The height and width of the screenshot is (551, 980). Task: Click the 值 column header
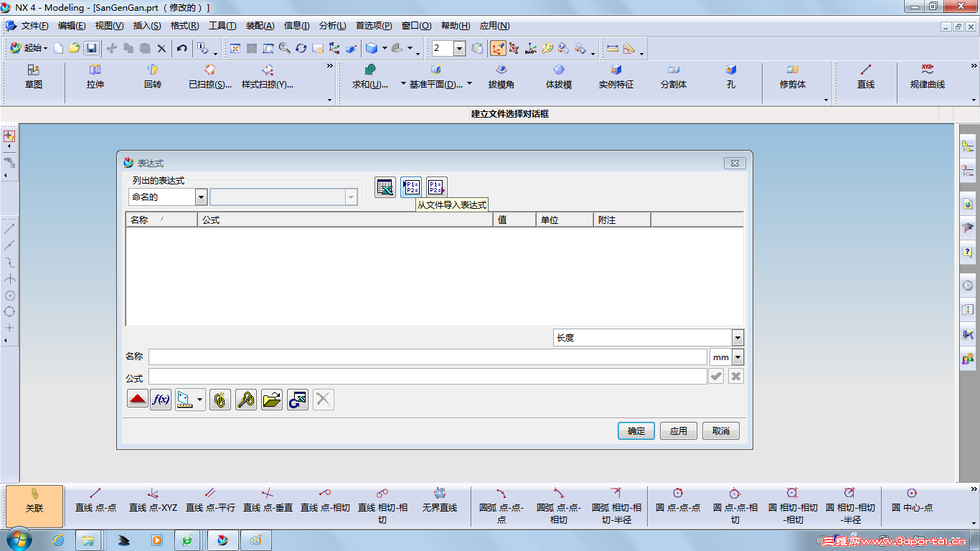coord(514,220)
